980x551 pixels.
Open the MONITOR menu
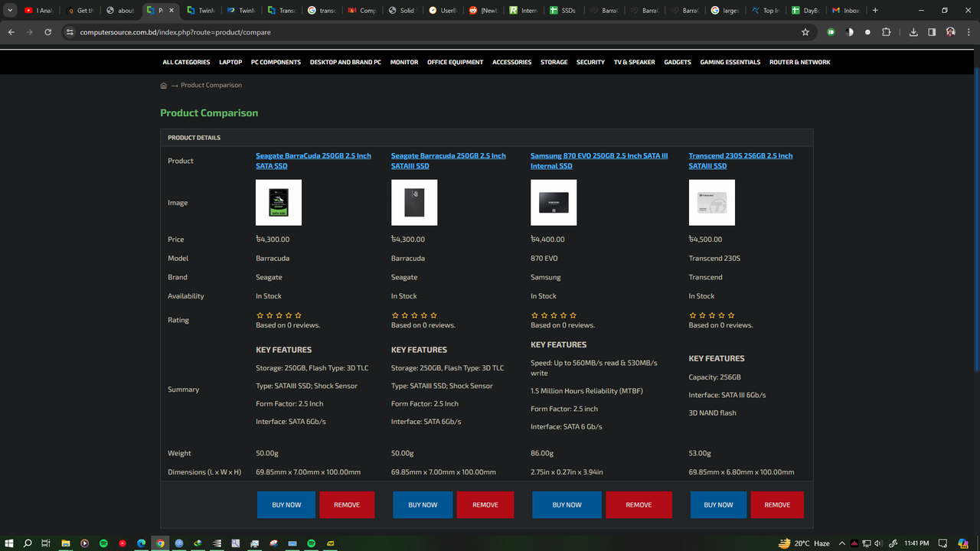pyautogui.click(x=404, y=62)
